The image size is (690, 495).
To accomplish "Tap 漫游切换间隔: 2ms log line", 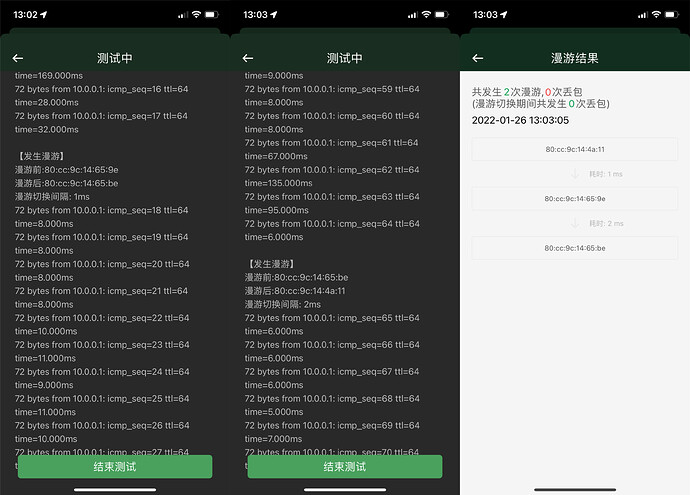I will [x=283, y=304].
